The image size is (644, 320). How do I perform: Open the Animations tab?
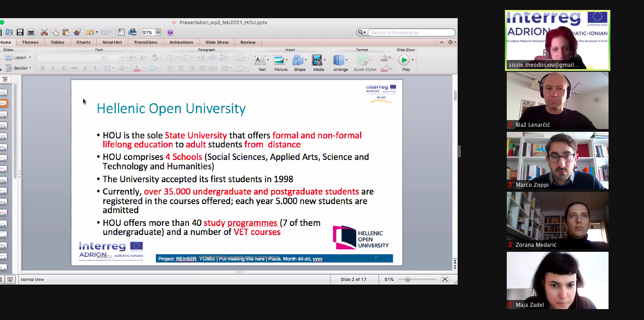tap(181, 42)
